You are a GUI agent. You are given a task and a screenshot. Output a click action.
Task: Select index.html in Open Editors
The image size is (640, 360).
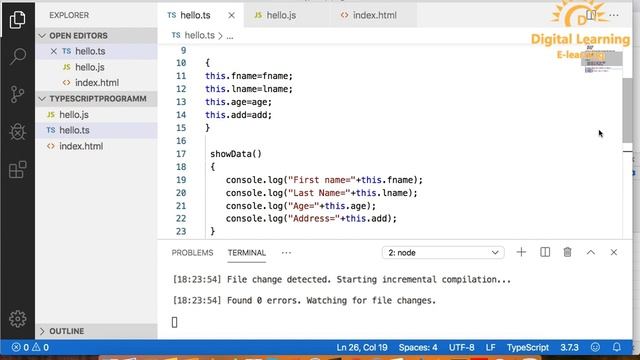(x=96, y=83)
